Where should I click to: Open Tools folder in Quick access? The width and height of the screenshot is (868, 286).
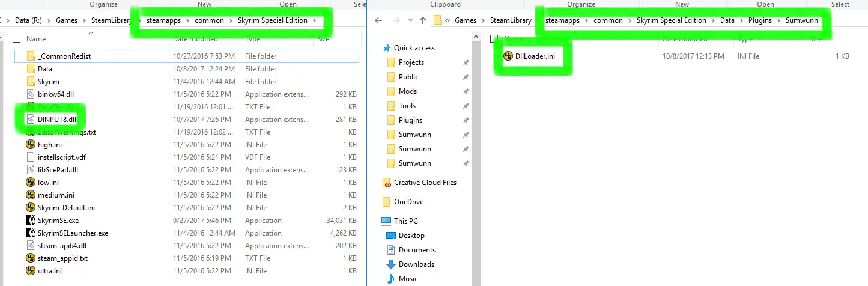[407, 106]
